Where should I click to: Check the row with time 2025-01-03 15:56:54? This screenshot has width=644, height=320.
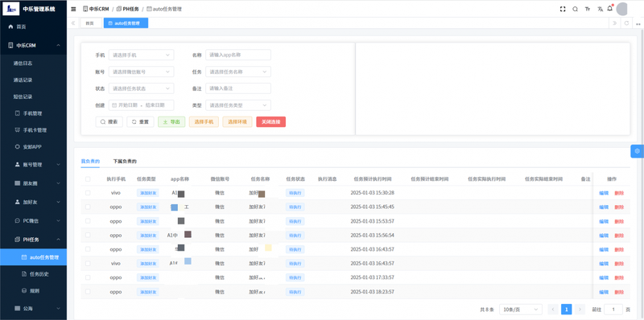(88, 235)
